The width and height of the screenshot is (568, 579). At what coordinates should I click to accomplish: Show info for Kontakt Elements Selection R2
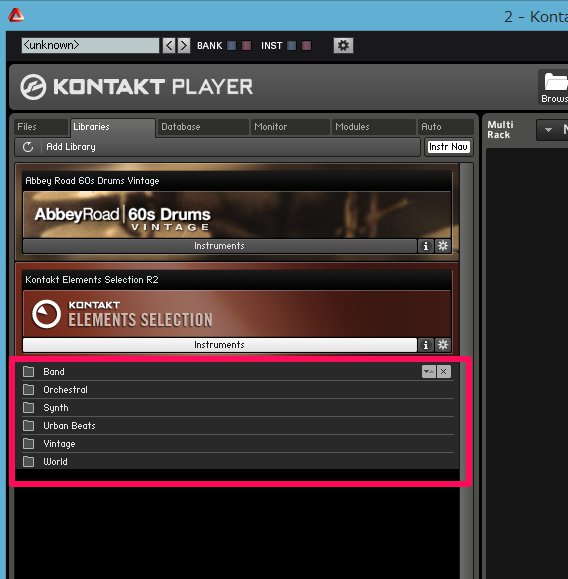(425, 345)
